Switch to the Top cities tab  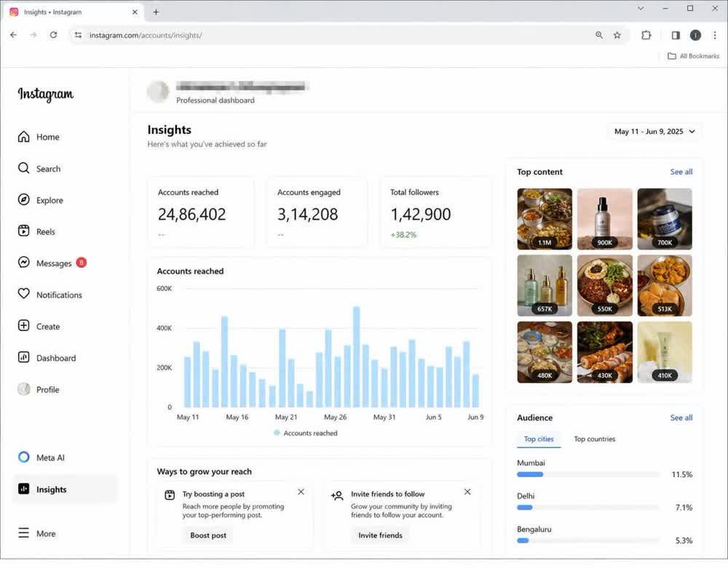coord(539,439)
